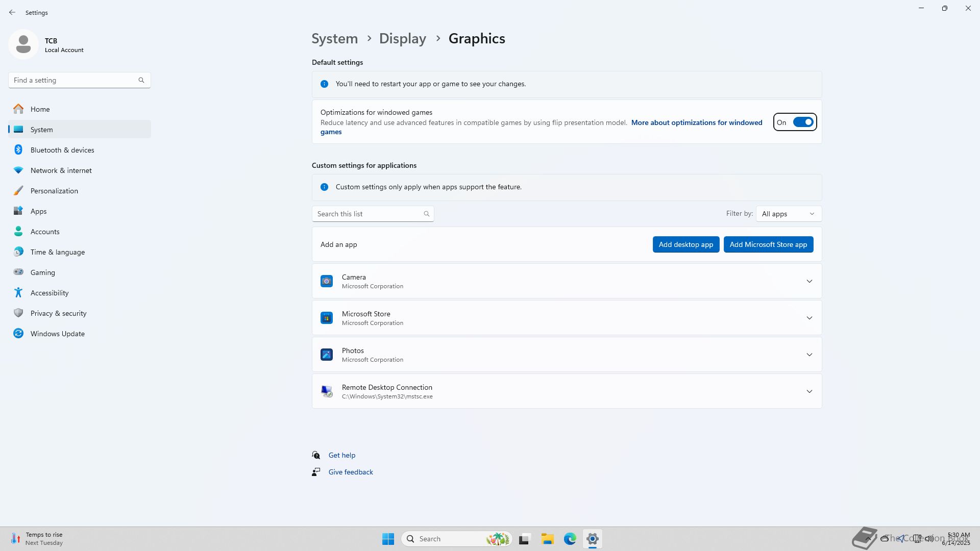Click Add Microsoft Store app button

[x=768, y=244]
